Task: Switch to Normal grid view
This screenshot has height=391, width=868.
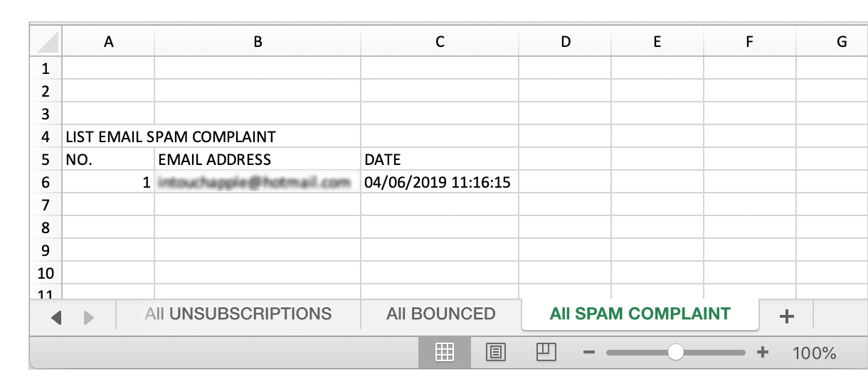Action: point(445,352)
